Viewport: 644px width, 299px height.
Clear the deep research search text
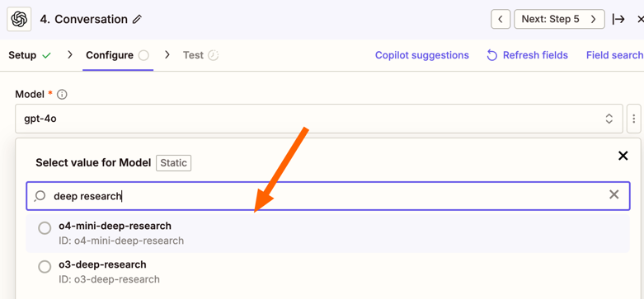(x=613, y=194)
